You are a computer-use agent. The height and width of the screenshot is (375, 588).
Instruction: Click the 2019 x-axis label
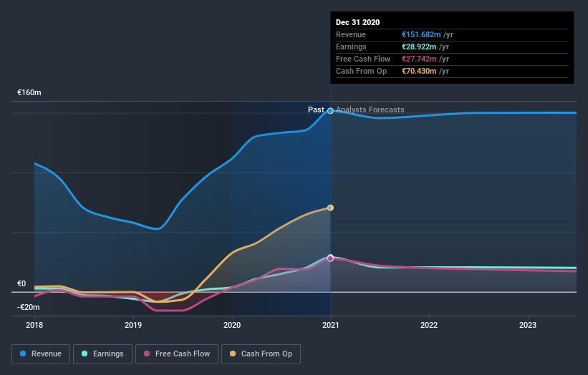pos(133,325)
